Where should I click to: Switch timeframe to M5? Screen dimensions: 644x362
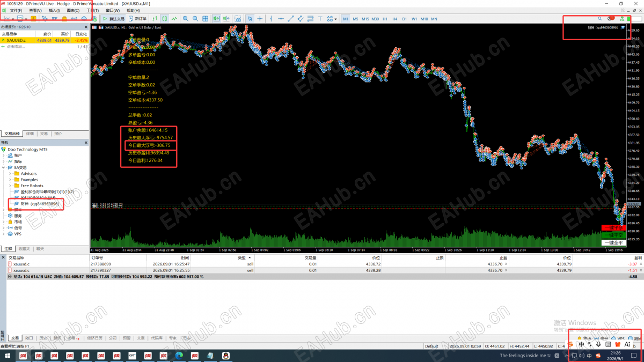[355, 19]
